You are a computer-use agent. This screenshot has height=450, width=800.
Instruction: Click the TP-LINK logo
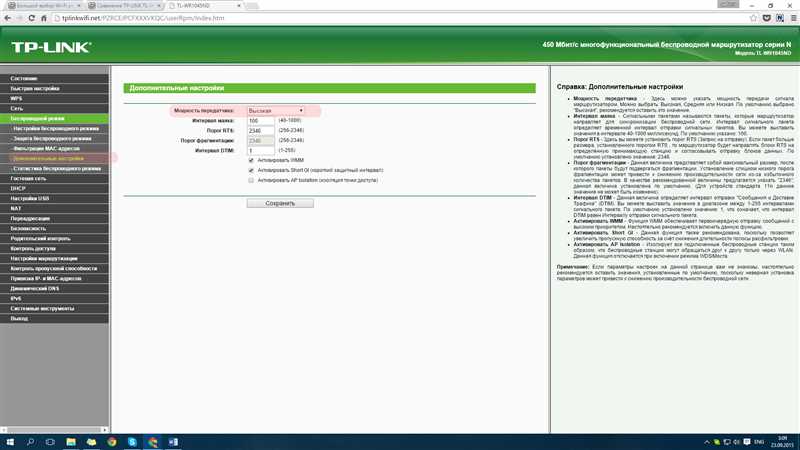(x=51, y=47)
